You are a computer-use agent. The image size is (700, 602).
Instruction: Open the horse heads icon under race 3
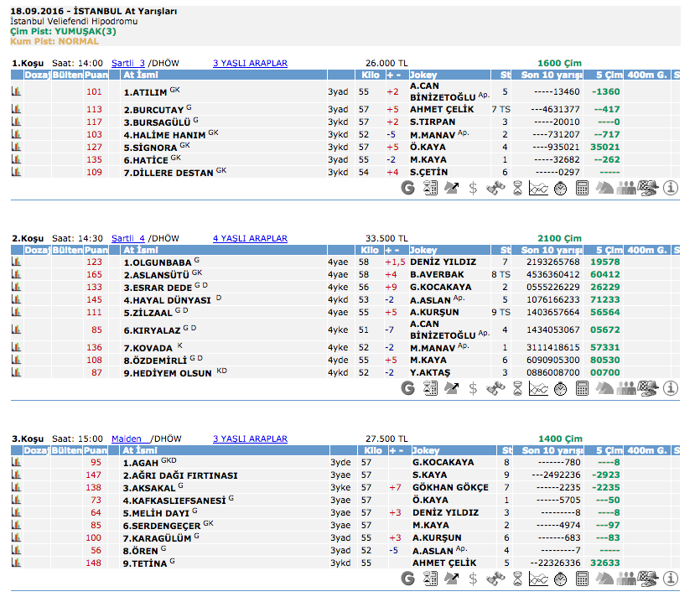(x=604, y=579)
